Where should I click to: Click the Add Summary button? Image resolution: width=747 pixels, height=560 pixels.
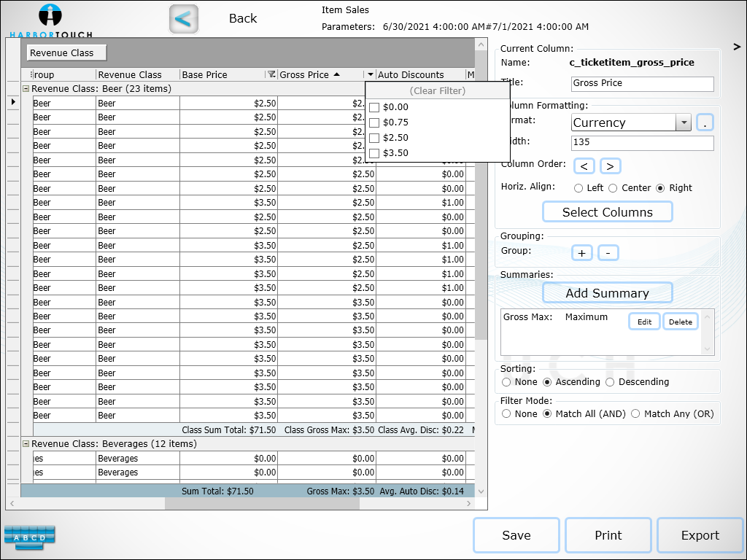coord(607,293)
